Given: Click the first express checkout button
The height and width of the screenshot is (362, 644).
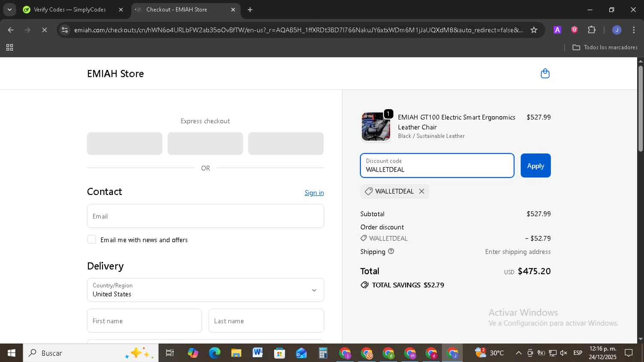Looking at the screenshot, I should (x=125, y=143).
